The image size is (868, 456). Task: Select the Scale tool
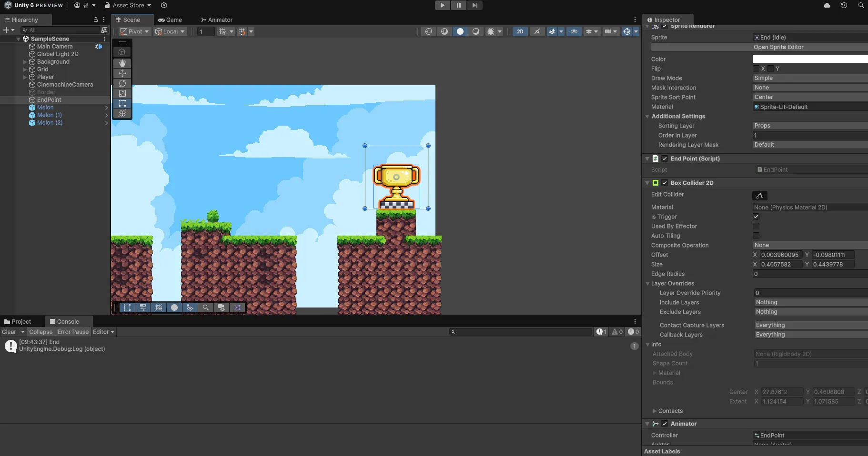coord(122,93)
